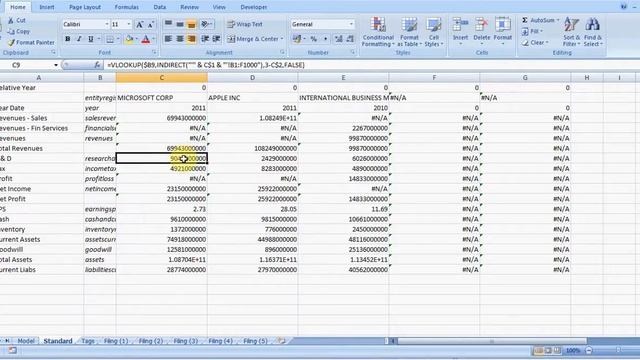Open the font color dropdown arrow
The width and height of the screenshot is (640, 360).
pos(153,39)
